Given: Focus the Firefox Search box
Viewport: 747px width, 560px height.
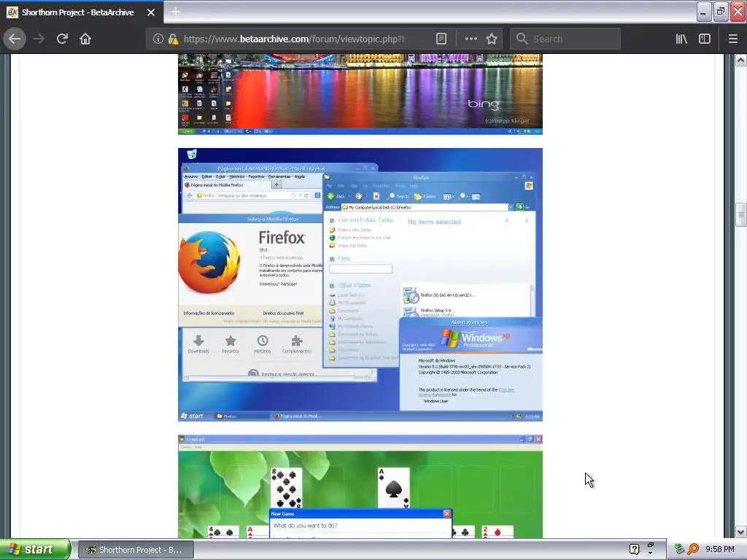Looking at the screenshot, I should pyautogui.click(x=565, y=39).
